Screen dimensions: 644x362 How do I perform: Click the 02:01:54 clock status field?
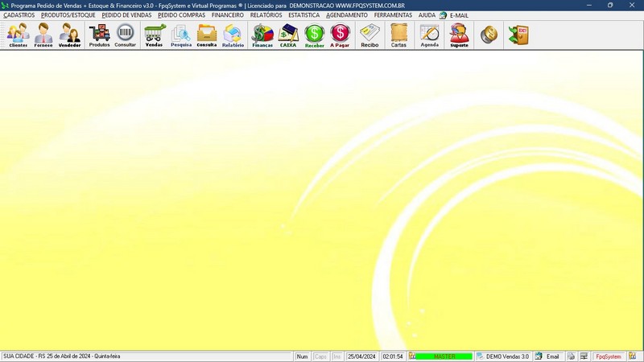coord(393,356)
